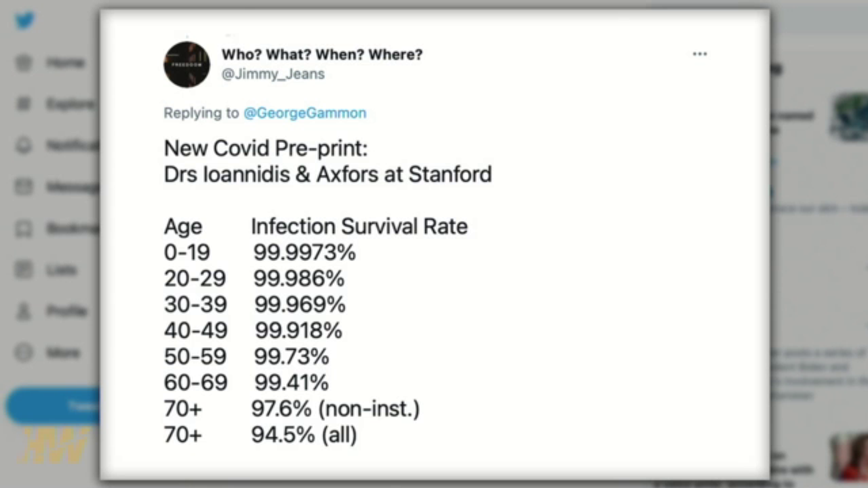
Task: Open Lists from the left sidebar
Action: [24, 270]
